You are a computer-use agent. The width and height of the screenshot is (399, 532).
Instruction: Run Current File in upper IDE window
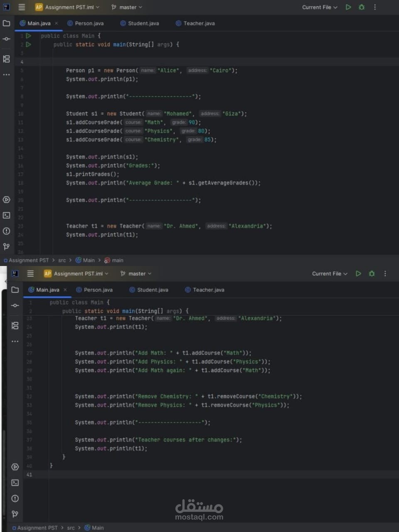[x=348, y=7]
